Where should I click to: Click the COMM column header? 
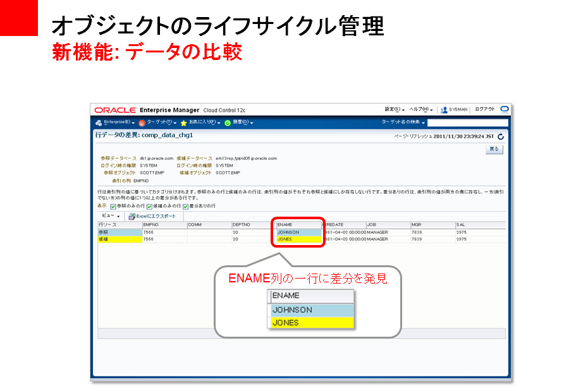[x=209, y=225]
